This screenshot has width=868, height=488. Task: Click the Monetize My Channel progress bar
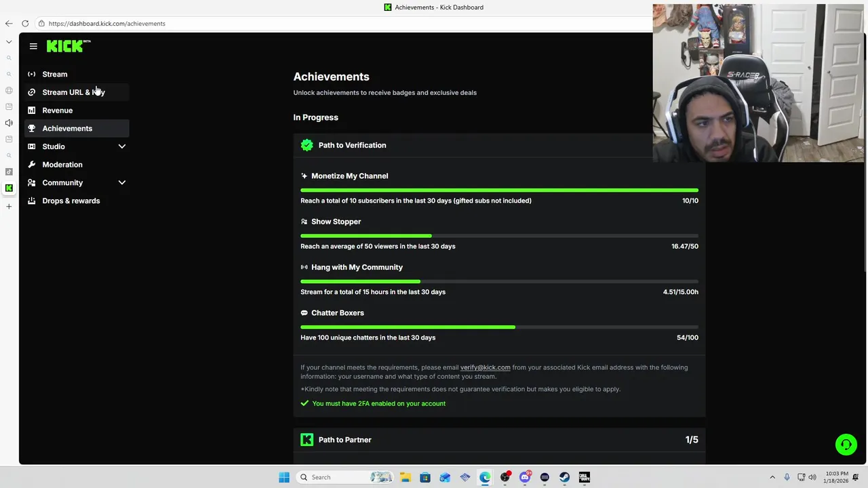click(x=499, y=190)
